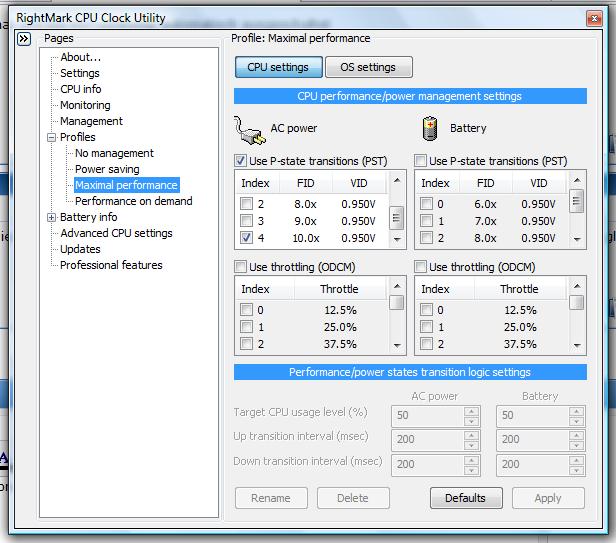Screen dimensions: 616x543
Task: Click FID column header in AC power list
Action: point(306,183)
